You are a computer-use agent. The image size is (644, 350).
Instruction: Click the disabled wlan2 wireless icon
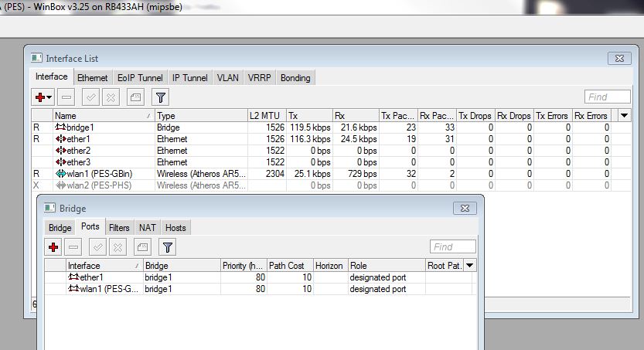tap(61, 185)
